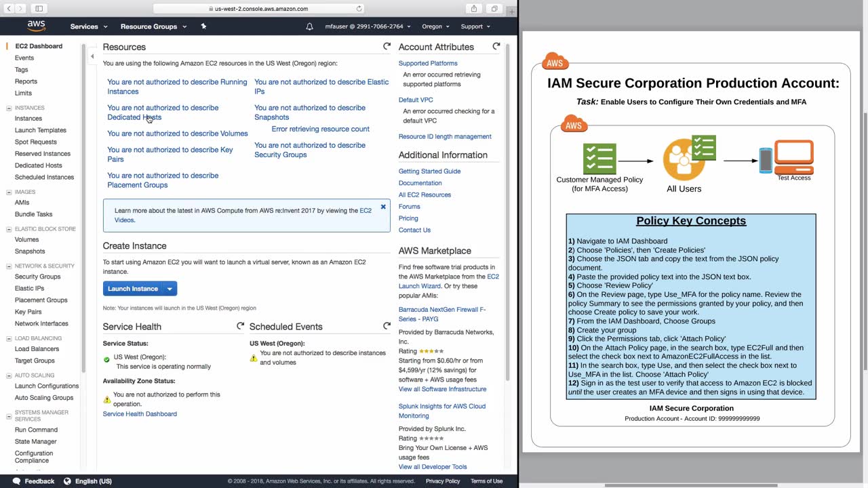Open Barracuda NextGen Firewall marketplace link
This screenshot has width=868, height=488.
click(x=442, y=314)
